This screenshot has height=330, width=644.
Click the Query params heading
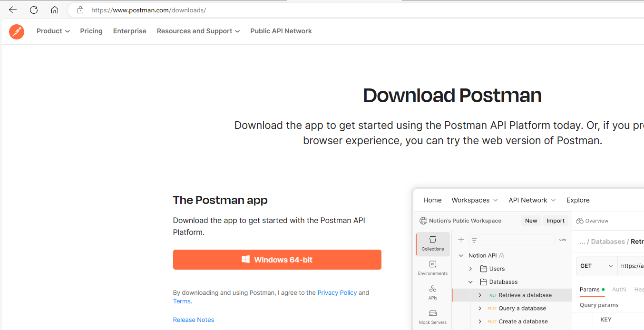(599, 305)
